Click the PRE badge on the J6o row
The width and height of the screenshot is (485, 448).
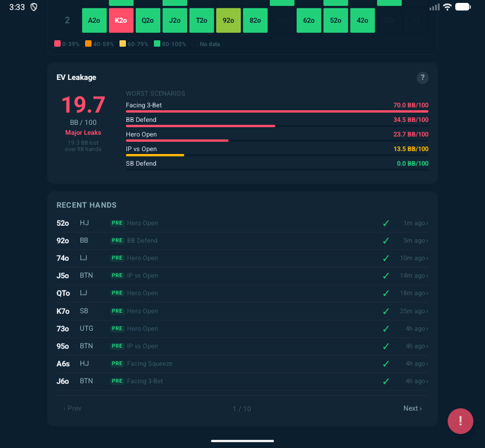coord(117,381)
